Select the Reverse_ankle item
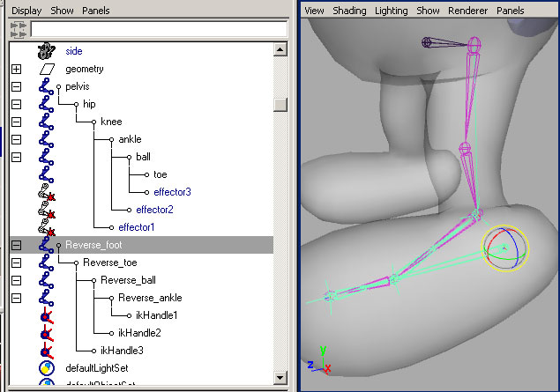Screen dimensions: 560x392 [x=148, y=298]
